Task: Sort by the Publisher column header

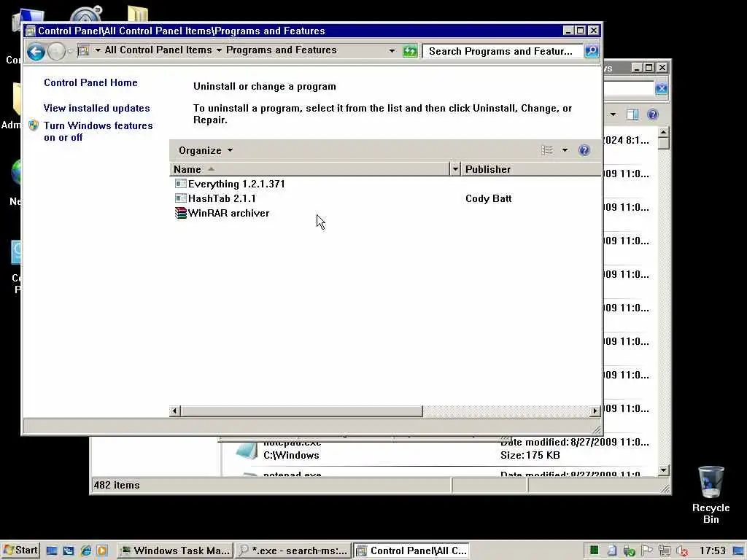Action: [x=531, y=169]
